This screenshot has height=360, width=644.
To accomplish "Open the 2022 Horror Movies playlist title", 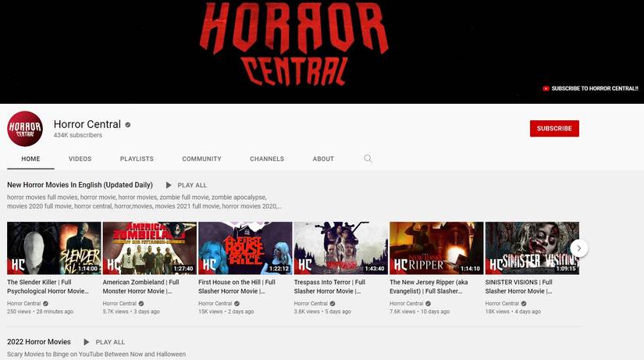I will (38, 342).
